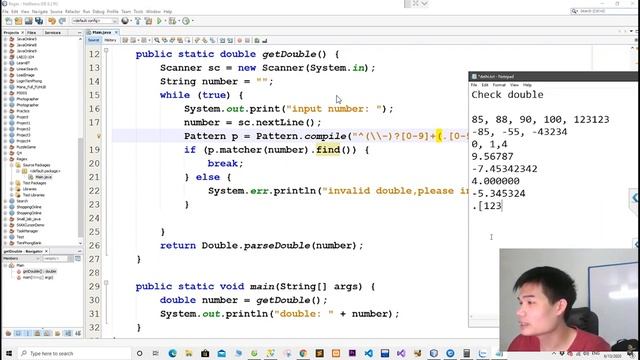Start macro recording with red circle icon
The width and height of the screenshot is (640, 360).
[240, 40]
